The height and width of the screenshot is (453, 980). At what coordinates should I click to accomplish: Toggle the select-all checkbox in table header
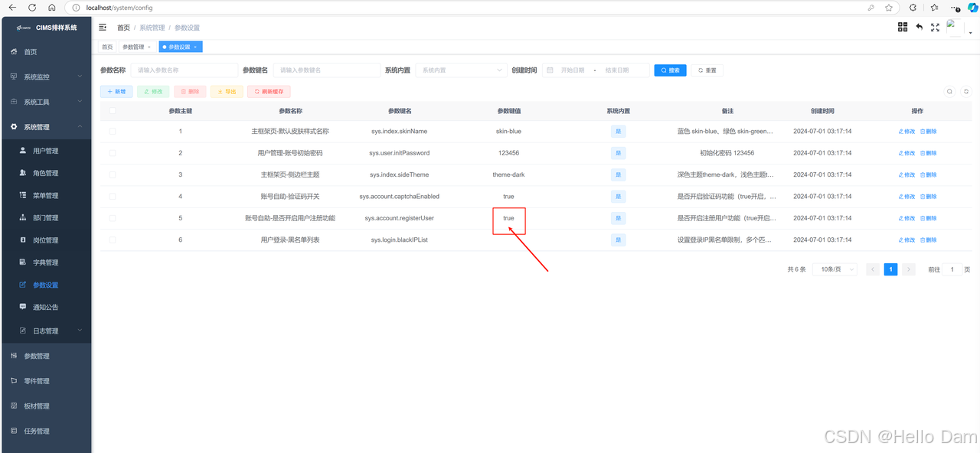113,111
